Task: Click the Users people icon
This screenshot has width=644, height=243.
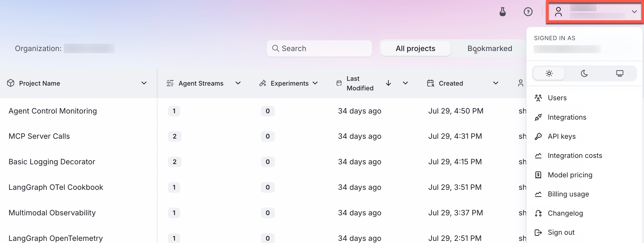Action: click(538, 98)
